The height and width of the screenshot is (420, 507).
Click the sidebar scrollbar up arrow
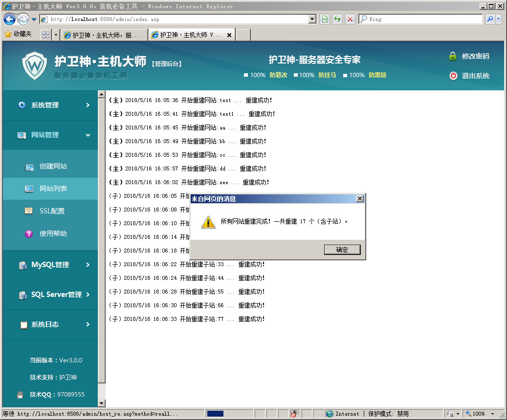point(102,94)
